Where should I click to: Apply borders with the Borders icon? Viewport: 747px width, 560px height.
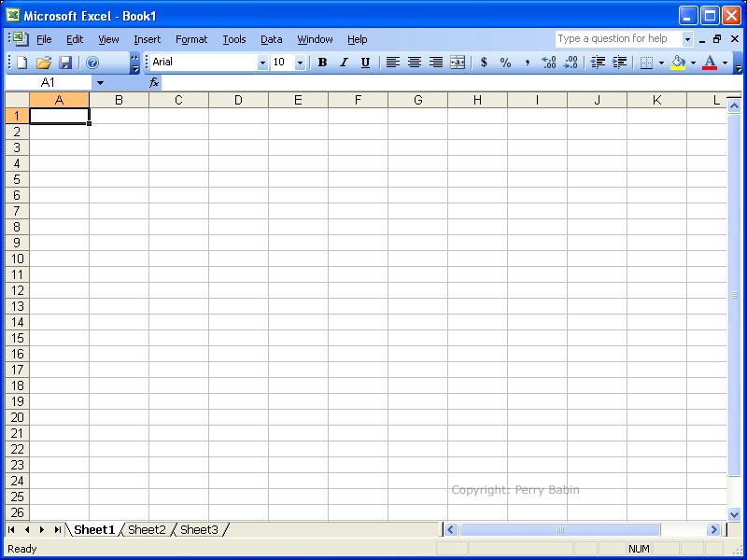[646, 63]
